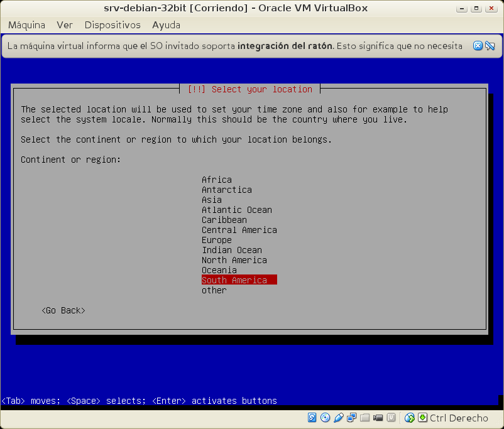Select the 'other' region option
This screenshot has width=504, height=429.
[x=214, y=290]
